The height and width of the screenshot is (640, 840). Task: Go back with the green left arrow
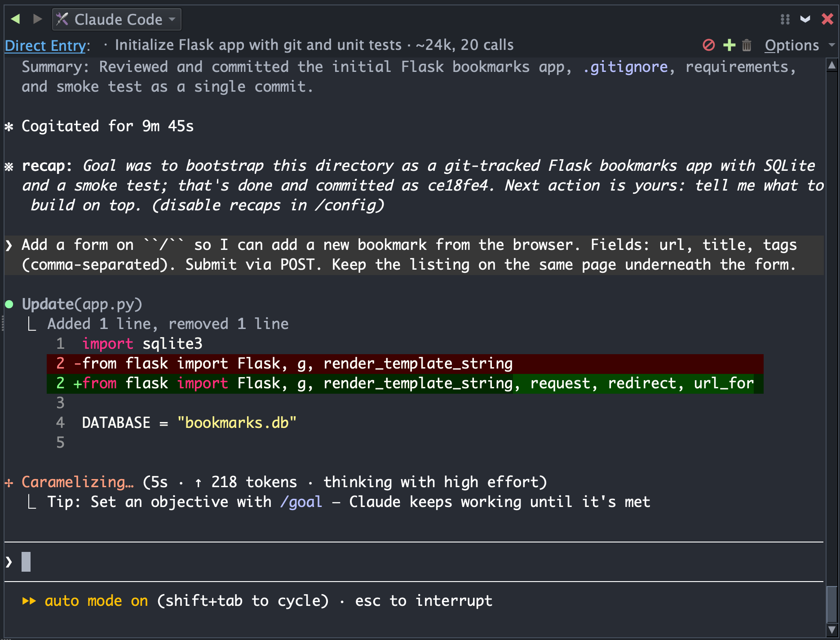(15, 19)
